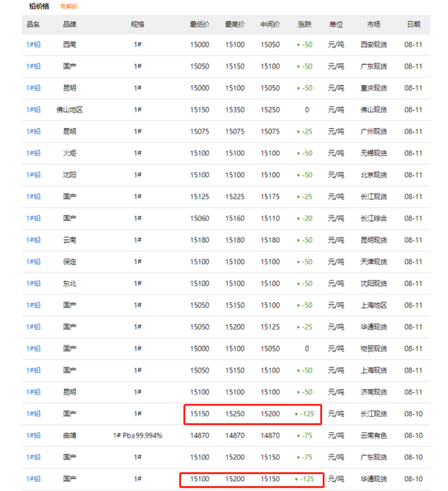Click lowest price 15060
Image resolution: width=448 pixels, height=491 pixels.
pyautogui.click(x=199, y=218)
